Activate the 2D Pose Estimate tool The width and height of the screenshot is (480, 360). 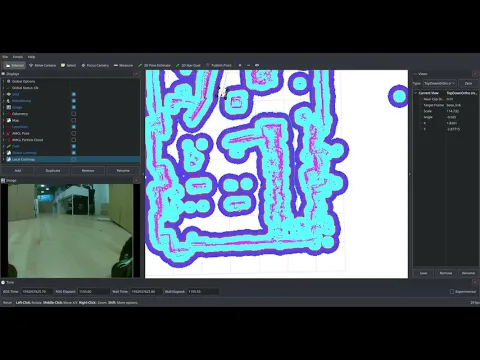[x=154, y=65]
